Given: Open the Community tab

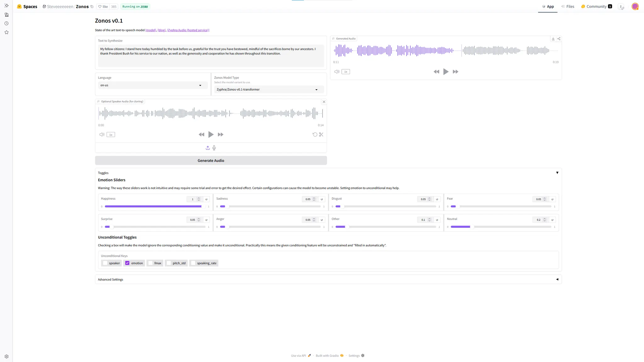Looking at the screenshot, I should [x=596, y=6].
